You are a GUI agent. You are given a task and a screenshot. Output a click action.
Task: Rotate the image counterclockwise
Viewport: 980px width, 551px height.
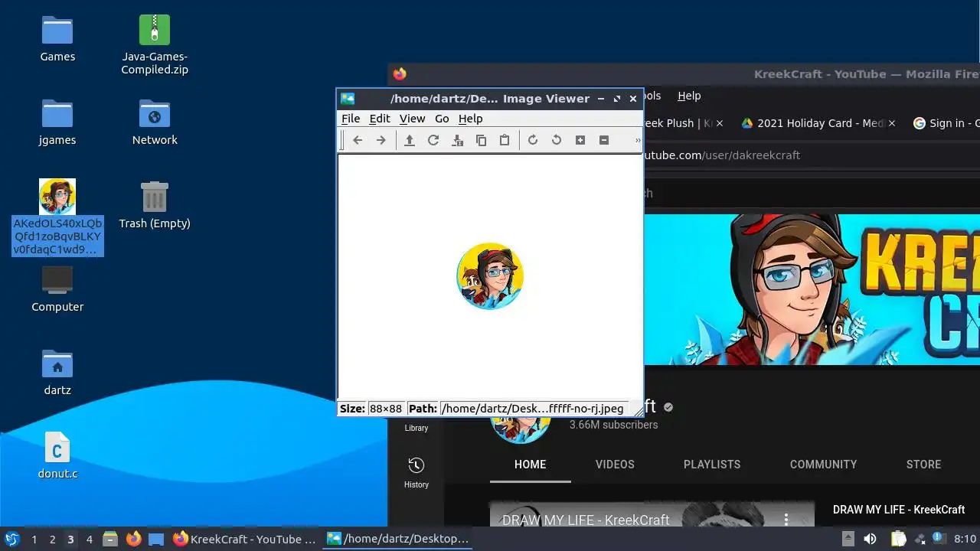[557, 140]
